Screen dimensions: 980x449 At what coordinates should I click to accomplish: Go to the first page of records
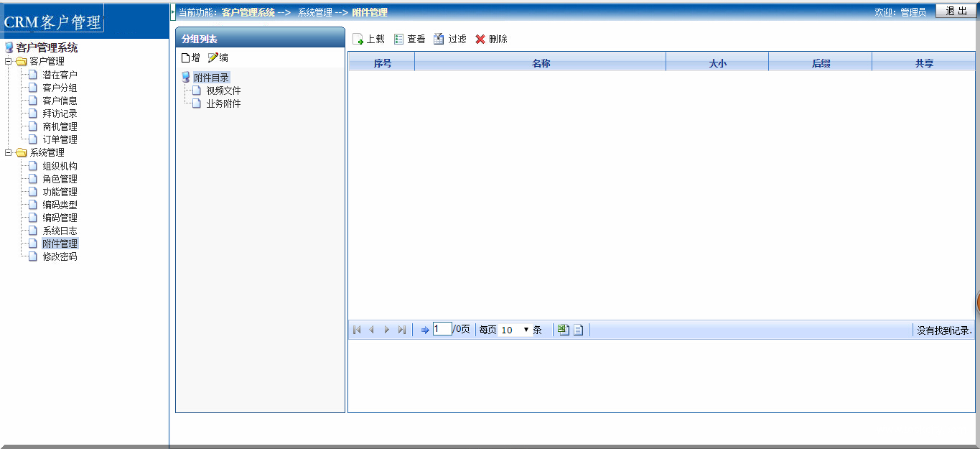click(x=357, y=330)
